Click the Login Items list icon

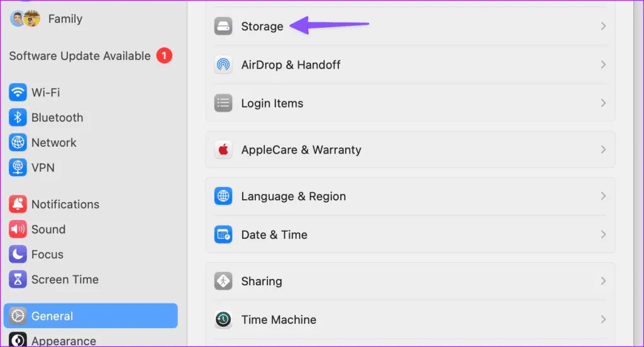[x=223, y=103]
